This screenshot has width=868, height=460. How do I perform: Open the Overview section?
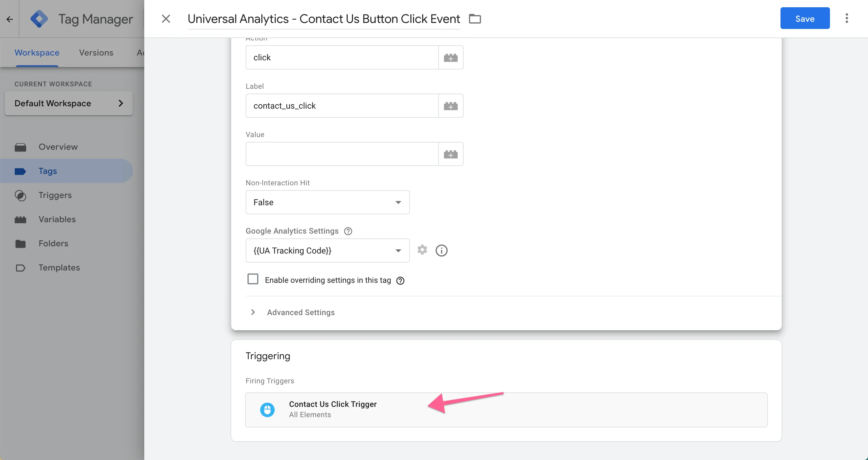(58, 147)
